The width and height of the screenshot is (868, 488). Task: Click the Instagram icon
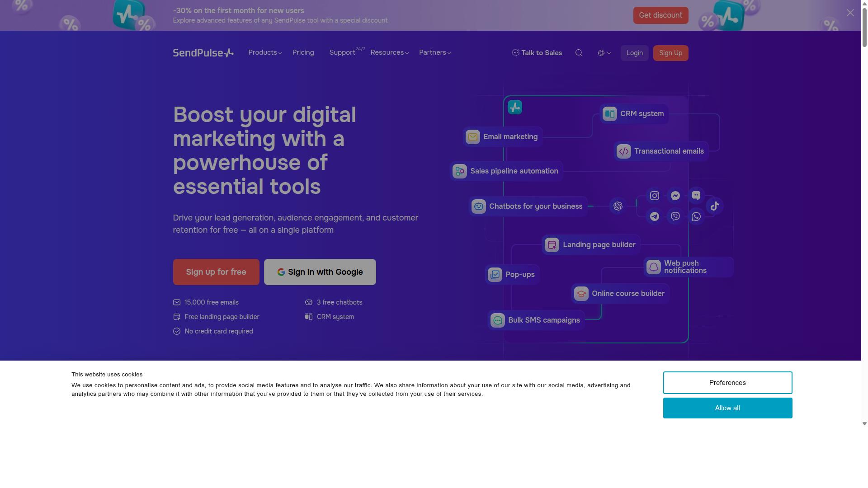point(654,196)
